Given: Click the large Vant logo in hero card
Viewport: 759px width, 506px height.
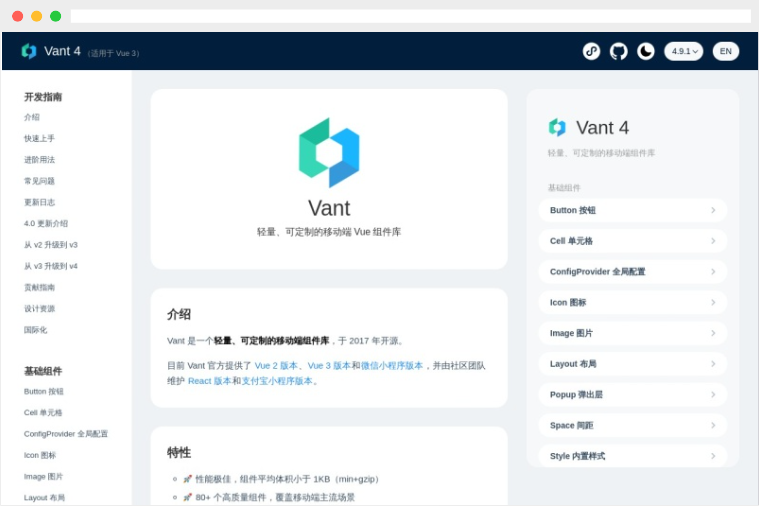Looking at the screenshot, I should (x=329, y=153).
